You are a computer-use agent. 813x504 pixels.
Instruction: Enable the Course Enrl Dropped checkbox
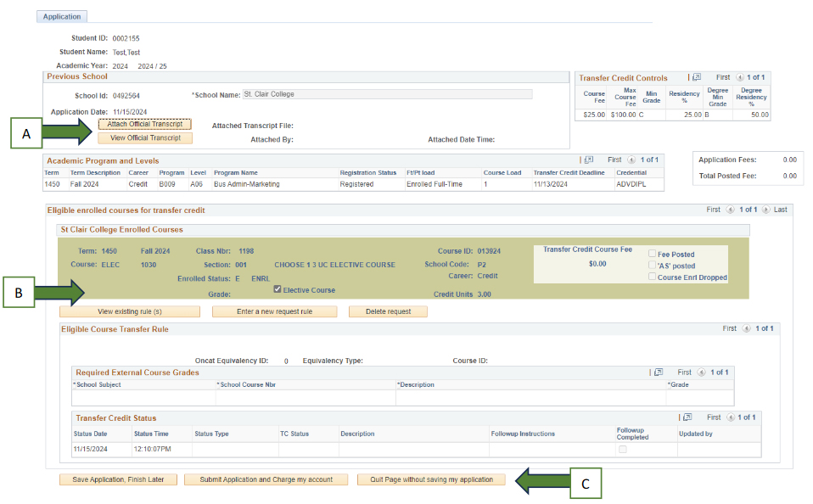[652, 277]
